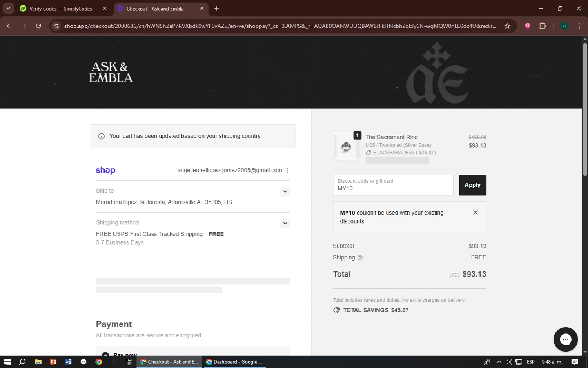This screenshot has height=368, width=588.
Task: Open the shield extension icon
Action: [528, 26]
